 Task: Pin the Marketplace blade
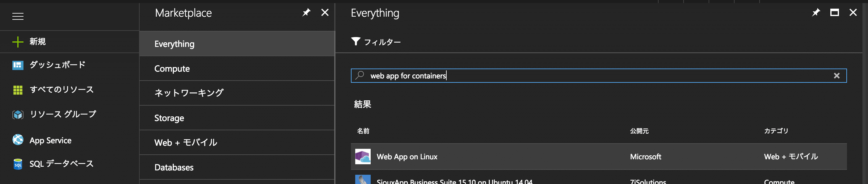point(306,13)
